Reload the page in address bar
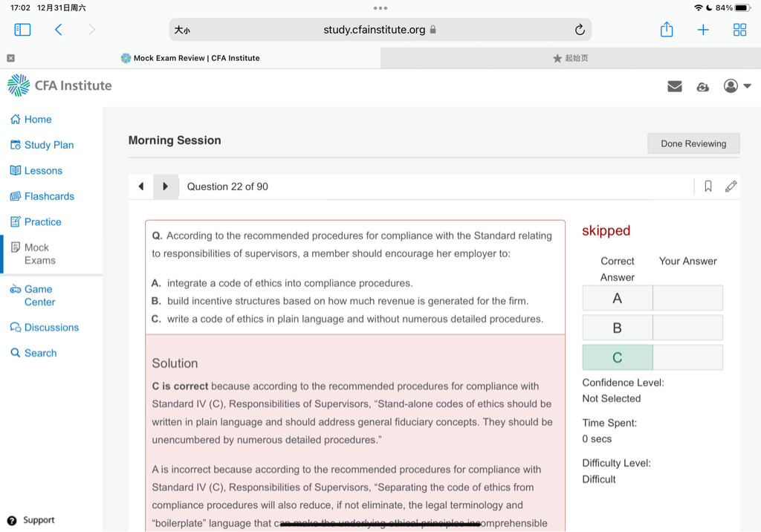 pyautogui.click(x=580, y=30)
